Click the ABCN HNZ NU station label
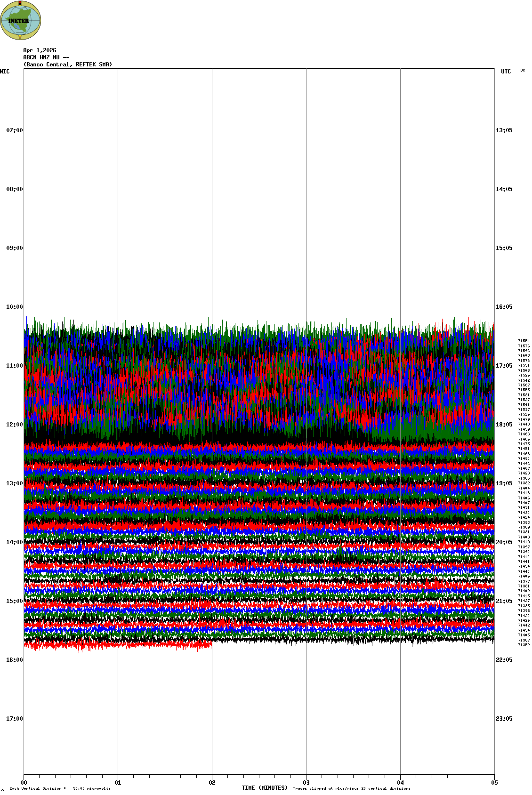The height and width of the screenshot is (795, 532). [46, 57]
